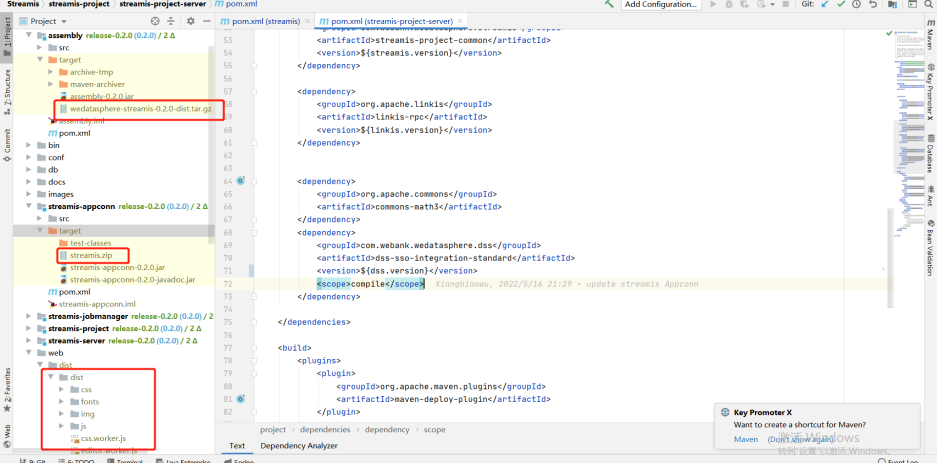Click the Add Configuration button
This screenshot has height=463, width=937.
point(660,5)
